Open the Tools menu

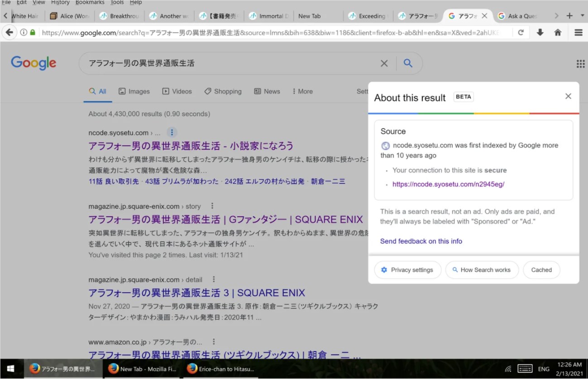click(117, 2)
